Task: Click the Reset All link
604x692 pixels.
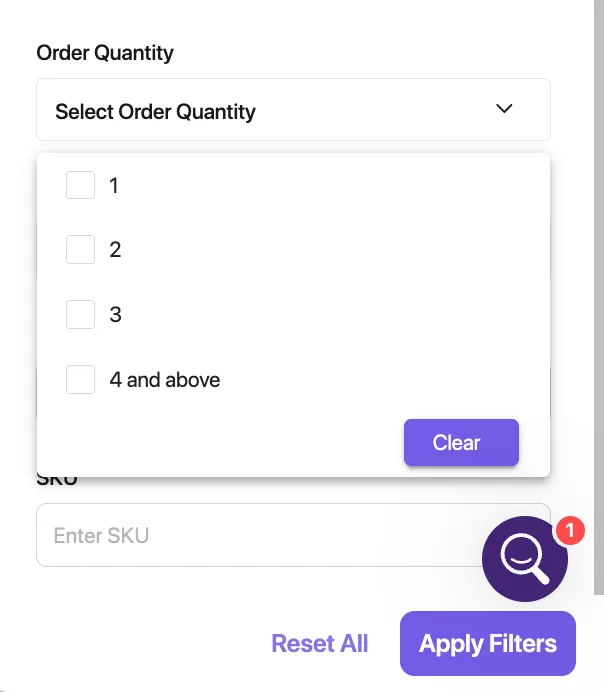Action: coord(320,644)
